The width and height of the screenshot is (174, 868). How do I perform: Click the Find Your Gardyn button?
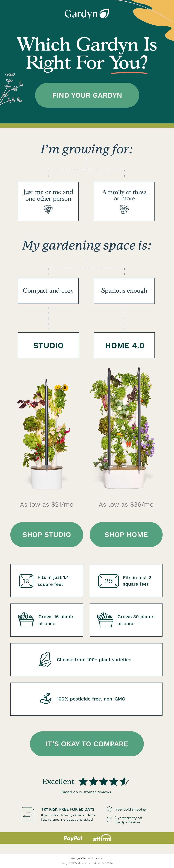(x=87, y=95)
